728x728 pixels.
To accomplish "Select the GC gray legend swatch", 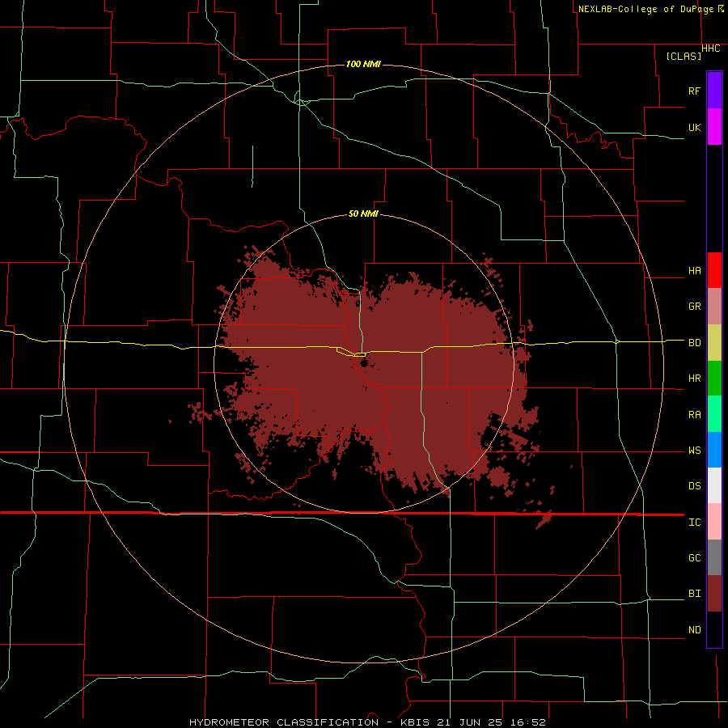I will click(x=714, y=557).
